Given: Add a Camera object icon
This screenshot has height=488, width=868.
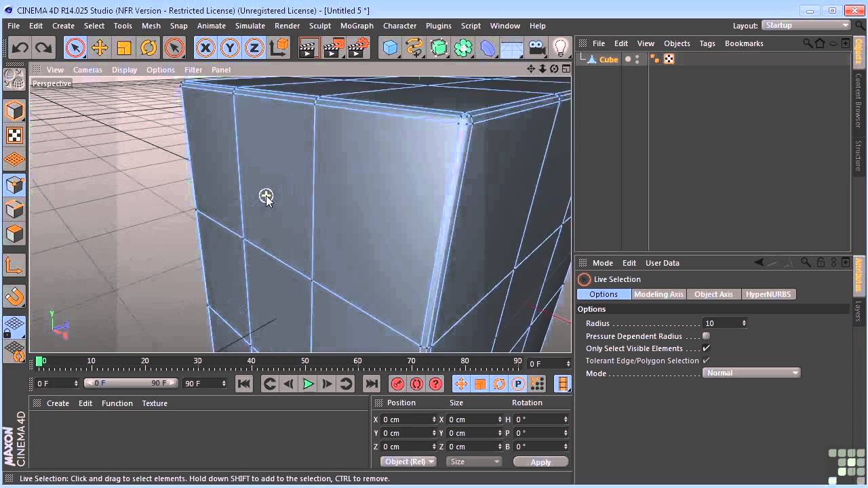Looking at the screenshot, I should pyautogui.click(x=536, y=47).
